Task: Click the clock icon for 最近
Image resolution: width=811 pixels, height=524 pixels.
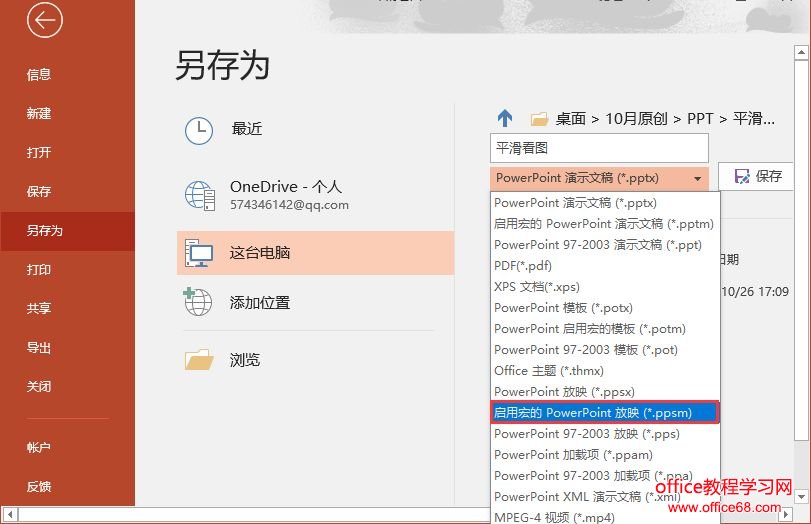Action: (x=199, y=130)
